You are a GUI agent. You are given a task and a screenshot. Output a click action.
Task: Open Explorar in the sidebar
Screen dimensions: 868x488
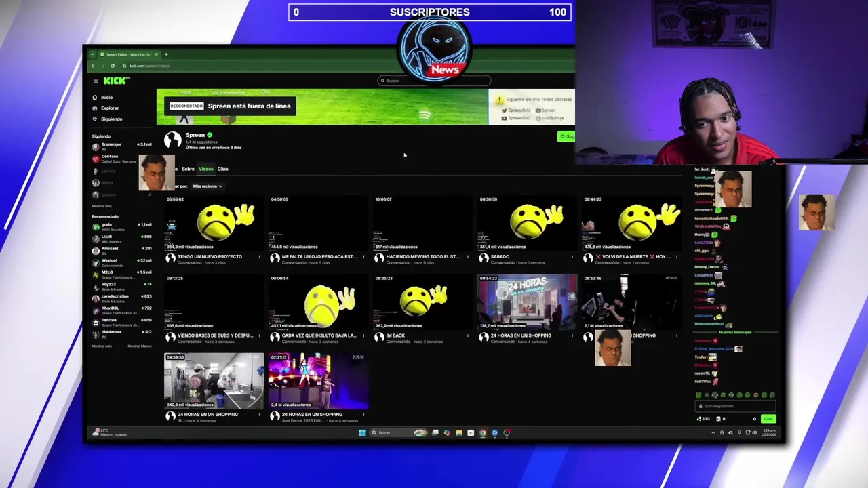(x=106, y=108)
